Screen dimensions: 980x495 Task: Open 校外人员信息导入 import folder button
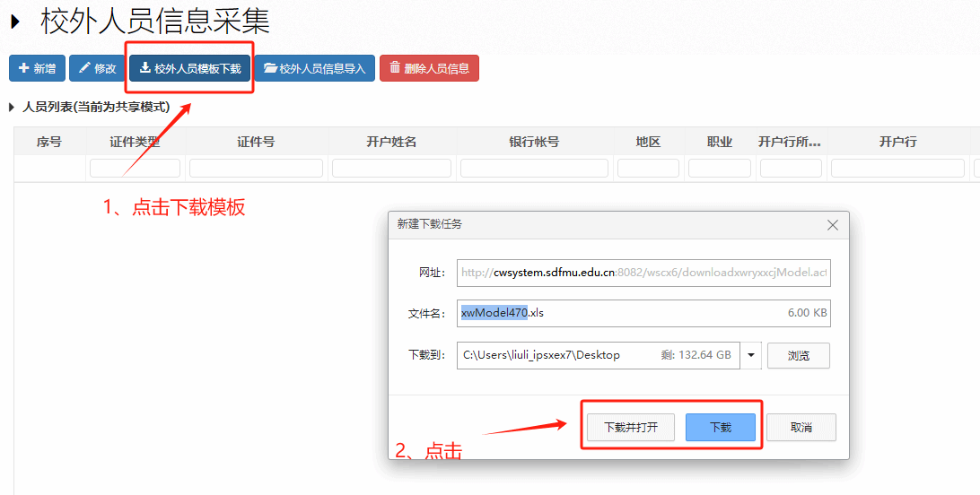[x=314, y=69]
